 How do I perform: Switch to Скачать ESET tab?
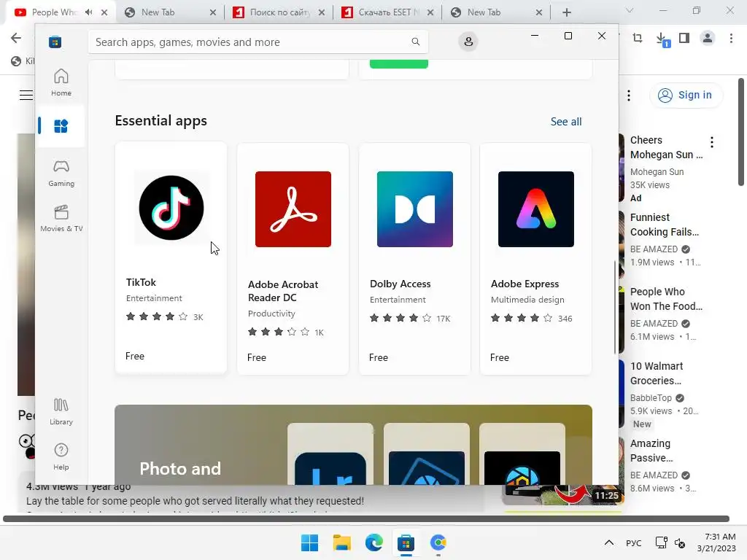point(387,12)
